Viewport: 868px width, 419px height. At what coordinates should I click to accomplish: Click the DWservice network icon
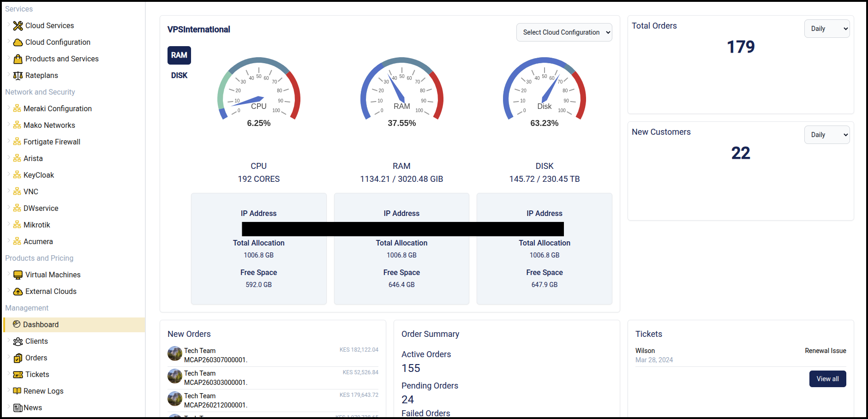pos(17,208)
